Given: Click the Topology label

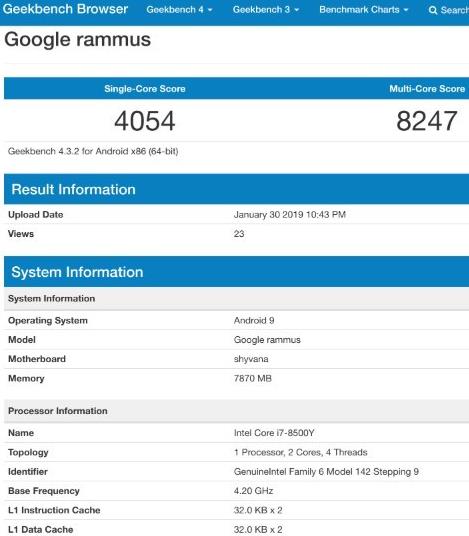Looking at the screenshot, I should 28,452.
